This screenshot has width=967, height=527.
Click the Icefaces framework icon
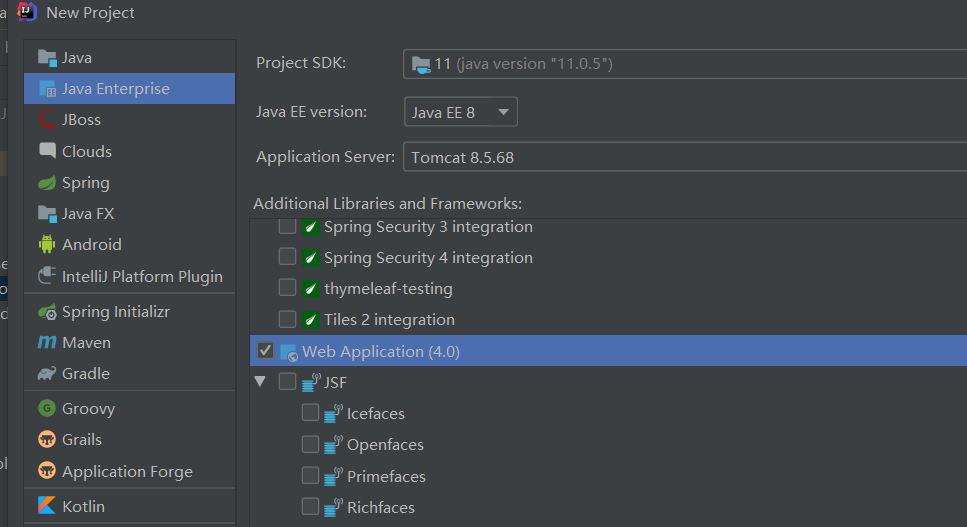click(333, 413)
